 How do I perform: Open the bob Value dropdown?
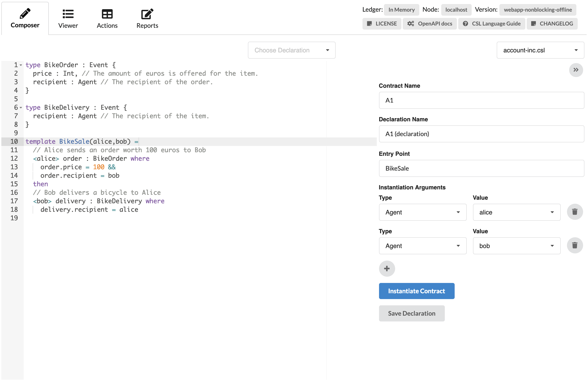pos(516,246)
